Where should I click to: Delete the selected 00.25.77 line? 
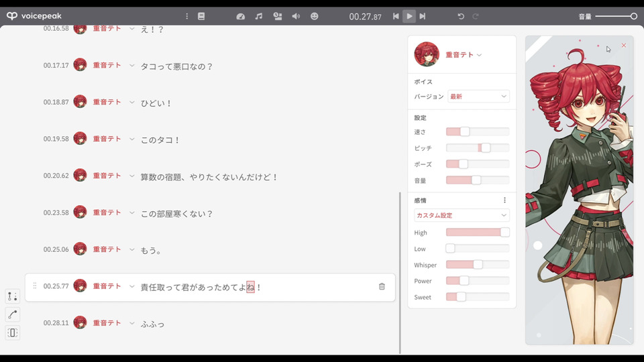click(382, 286)
